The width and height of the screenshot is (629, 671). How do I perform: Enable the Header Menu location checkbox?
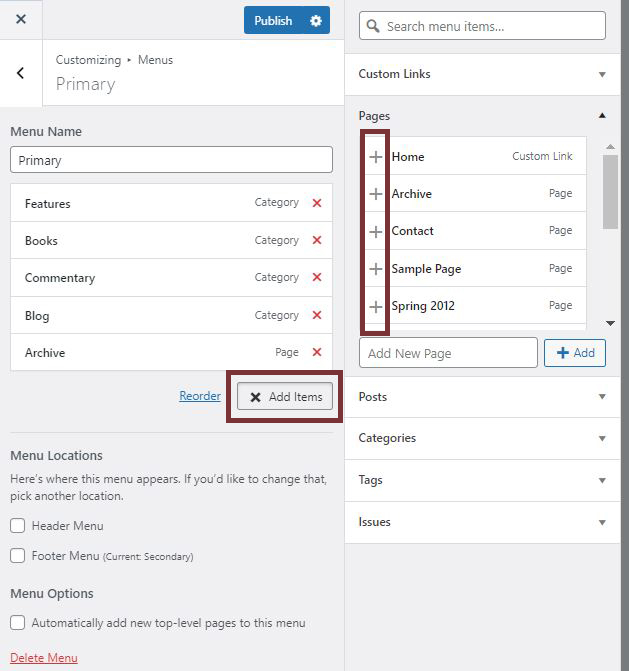pos(18,526)
